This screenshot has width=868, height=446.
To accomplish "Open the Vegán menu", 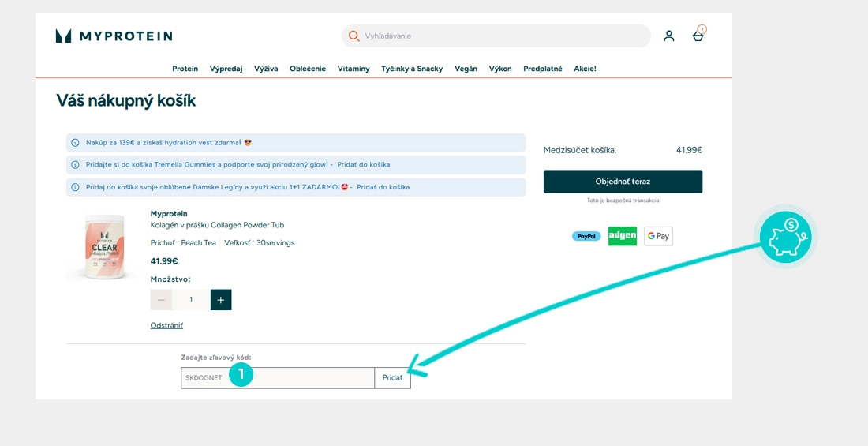I will click(x=466, y=69).
